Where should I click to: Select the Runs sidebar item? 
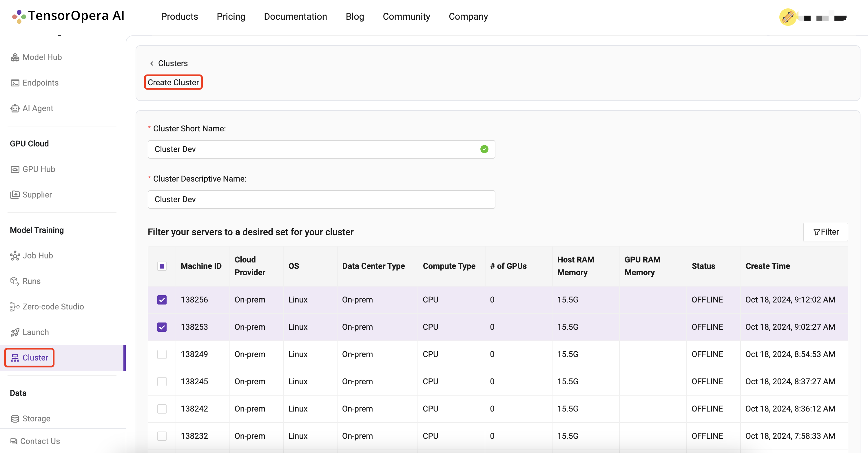(x=31, y=281)
